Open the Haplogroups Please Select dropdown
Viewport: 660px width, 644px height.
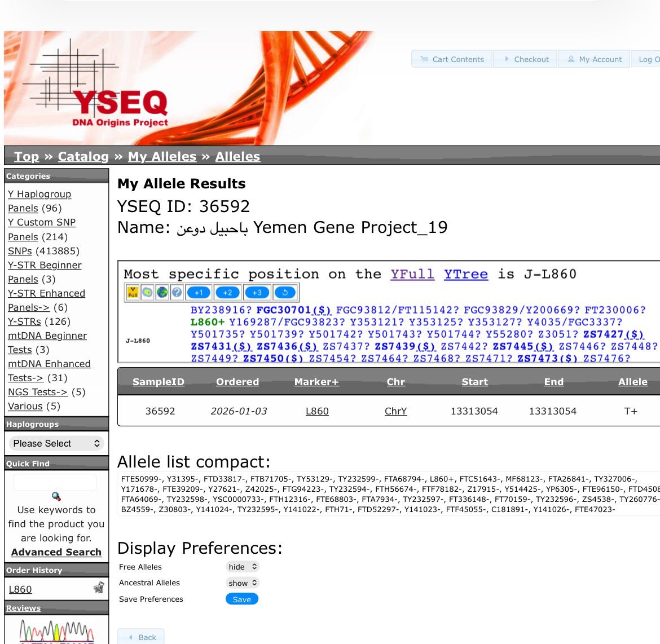(56, 443)
